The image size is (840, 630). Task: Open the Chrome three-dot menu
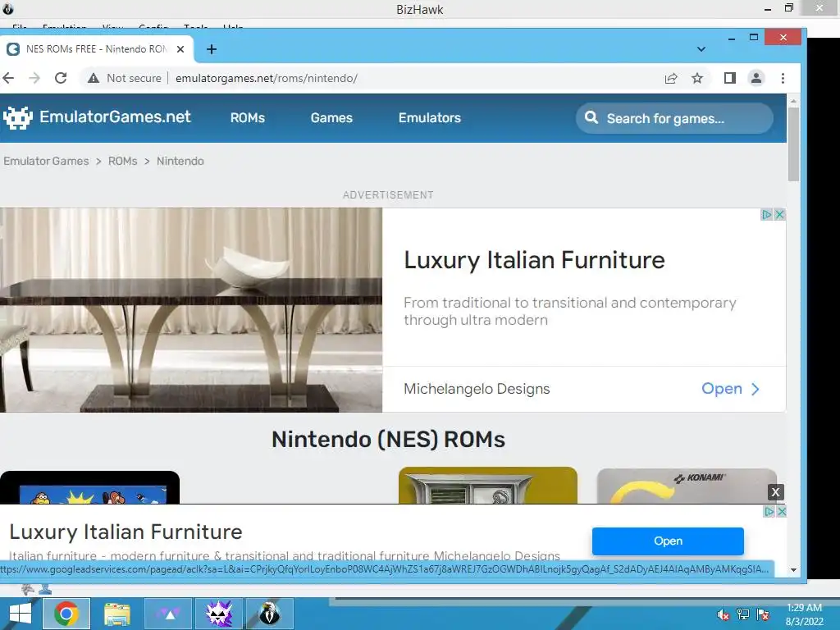(783, 78)
